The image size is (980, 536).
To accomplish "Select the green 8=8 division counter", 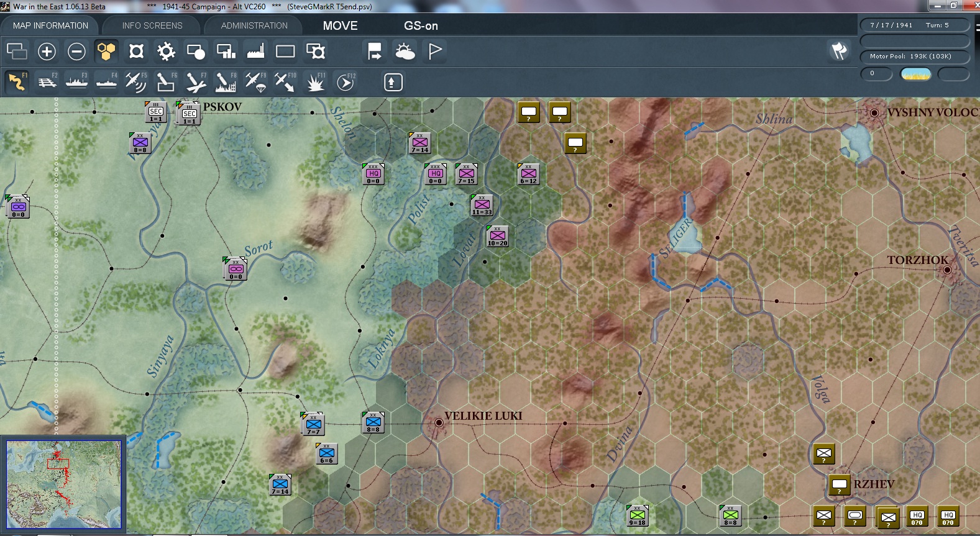I will 730,516.
